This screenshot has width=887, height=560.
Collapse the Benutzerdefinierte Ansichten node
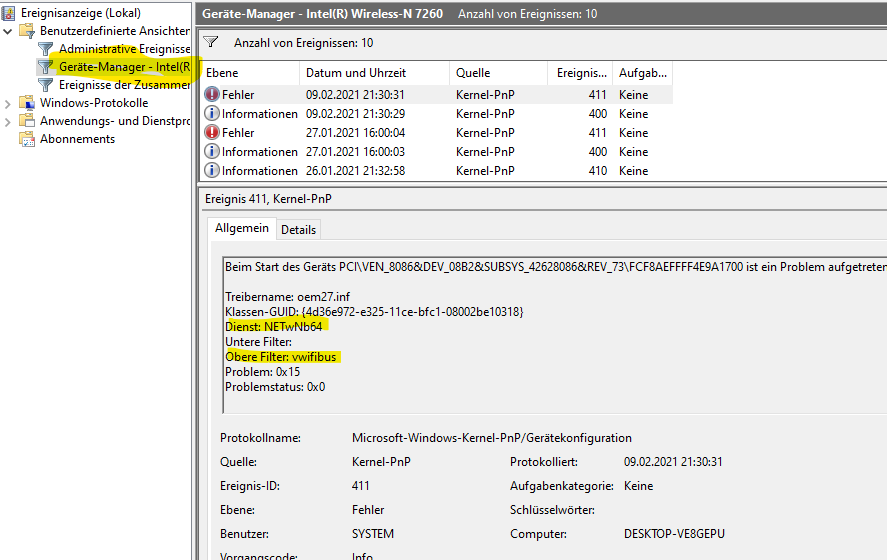[7, 31]
